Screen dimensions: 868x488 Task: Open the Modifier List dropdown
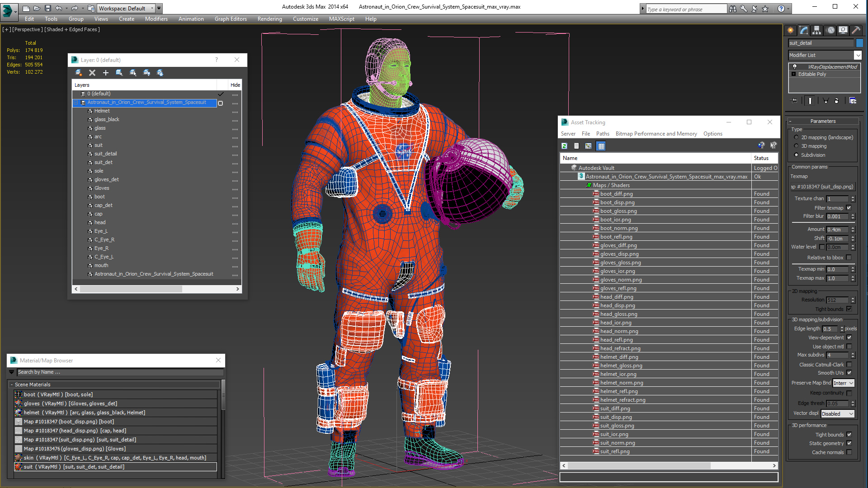point(858,55)
